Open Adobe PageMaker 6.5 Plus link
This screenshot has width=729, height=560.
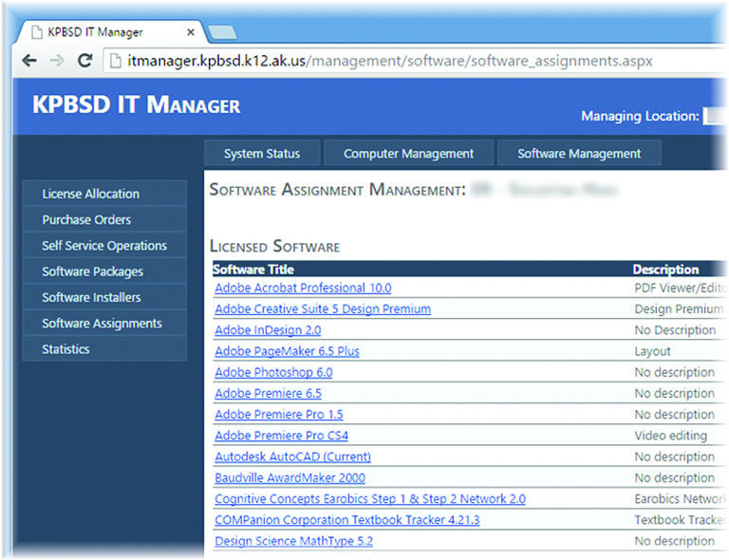pyautogui.click(x=287, y=351)
